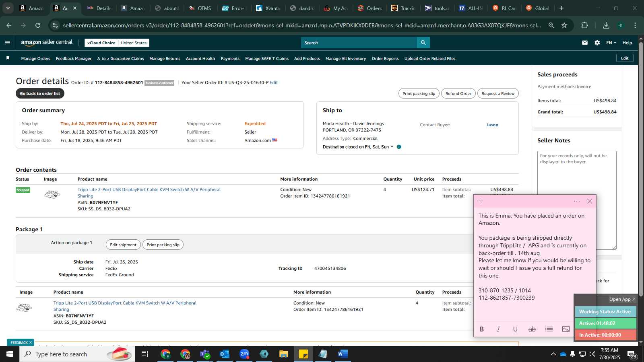This screenshot has width=644, height=362.
Task: Insert image into sticky note
Action: click(566, 329)
